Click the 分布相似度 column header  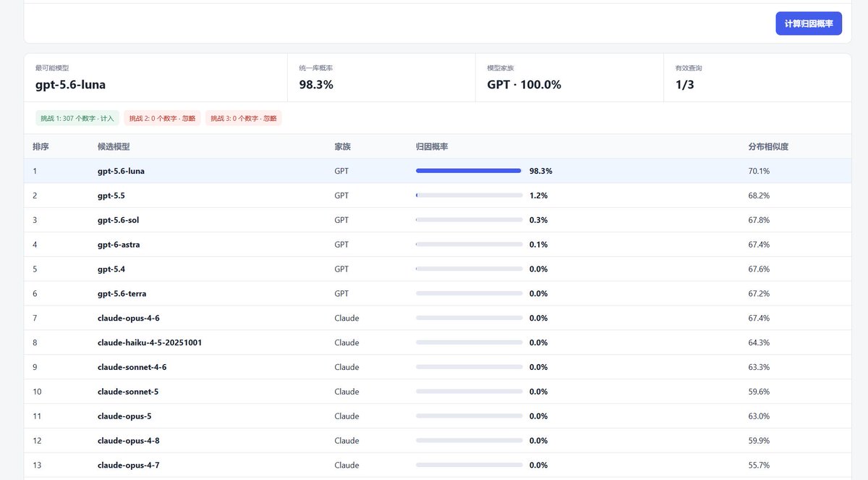(x=768, y=146)
